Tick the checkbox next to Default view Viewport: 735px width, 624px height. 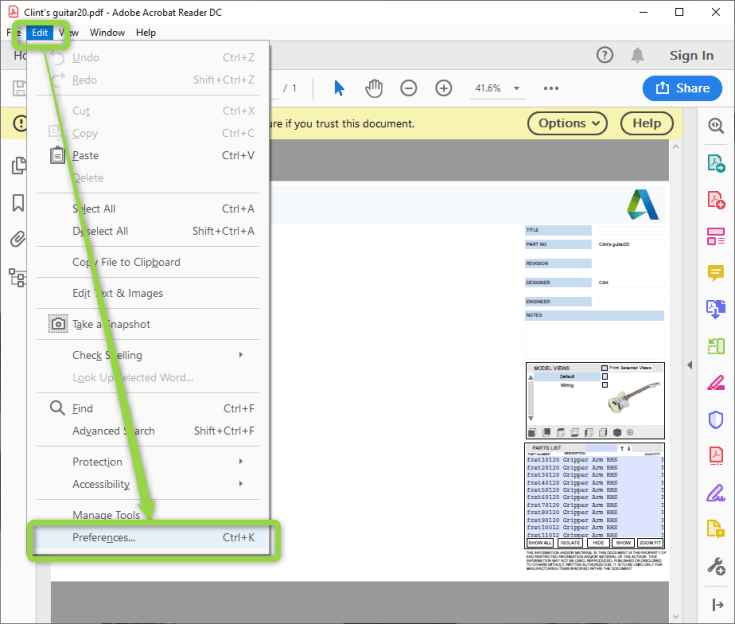pyautogui.click(x=605, y=376)
